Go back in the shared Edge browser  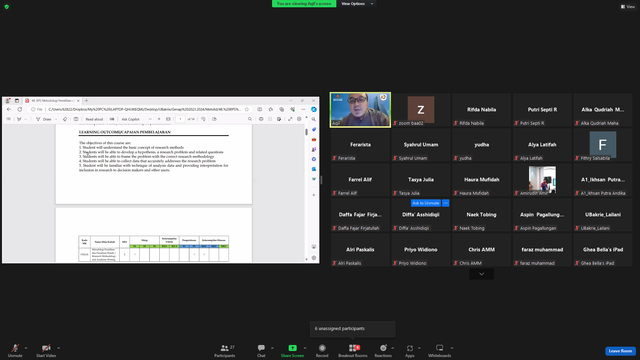click(x=9, y=109)
